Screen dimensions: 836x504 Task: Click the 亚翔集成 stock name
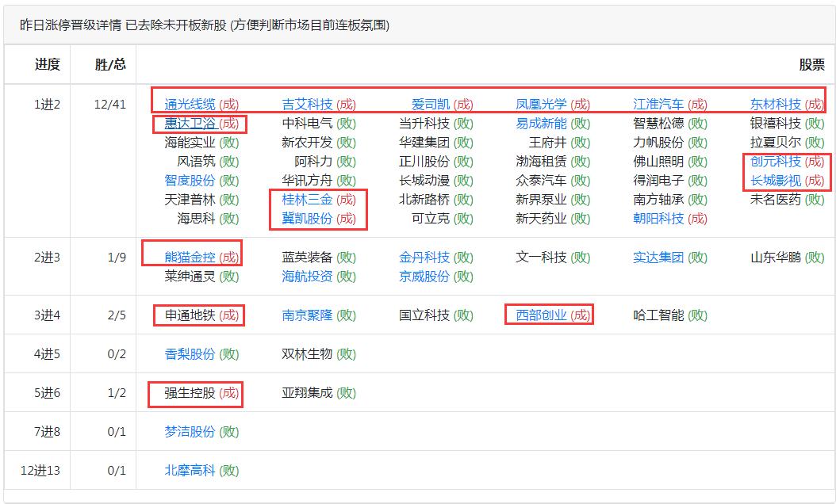point(307,392)
